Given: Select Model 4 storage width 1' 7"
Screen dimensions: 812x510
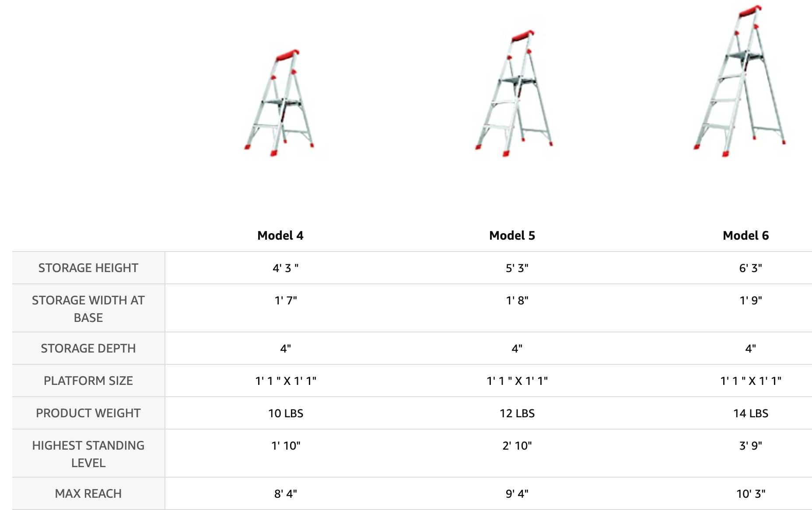Looking at the screenshot, I should [x=286, y=300].
